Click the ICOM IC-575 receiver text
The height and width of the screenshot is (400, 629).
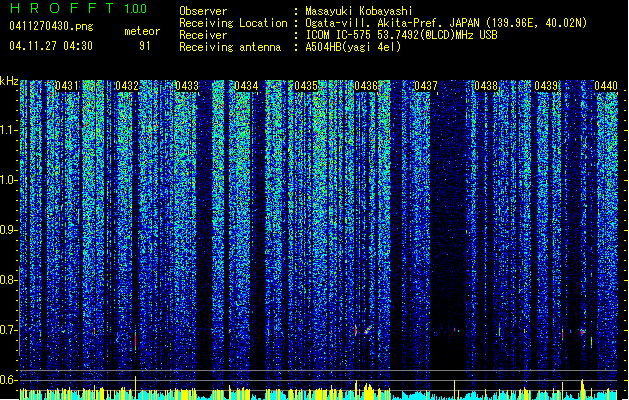[401, 35]
